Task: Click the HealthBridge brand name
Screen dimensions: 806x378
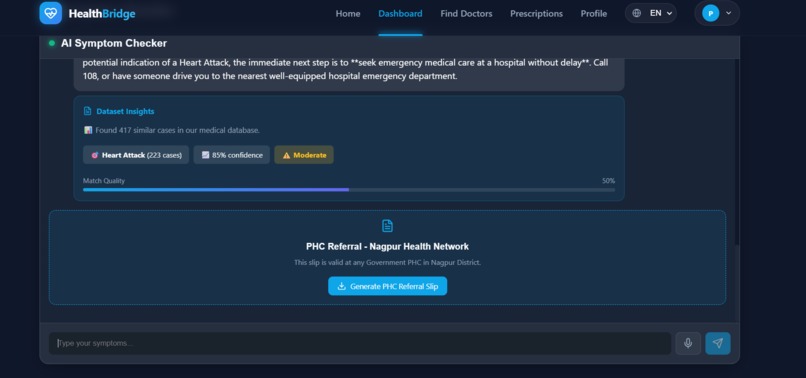Action: [102, 14]
